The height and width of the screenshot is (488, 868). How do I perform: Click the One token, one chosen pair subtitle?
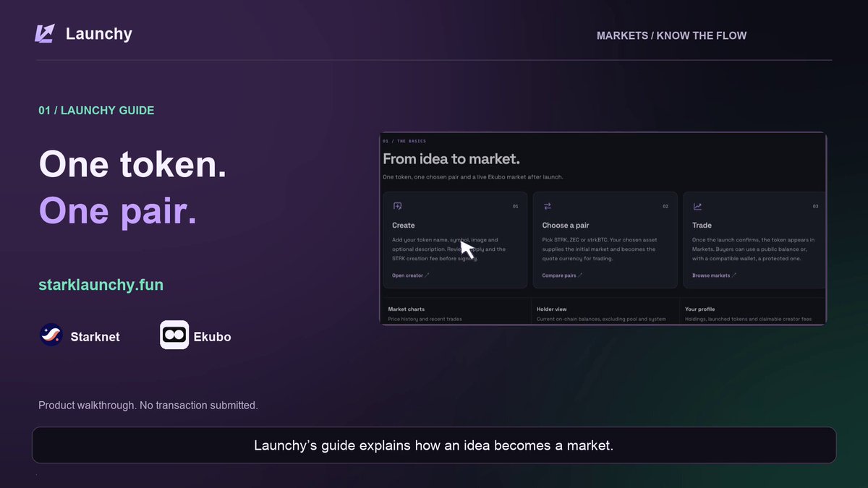473,177
